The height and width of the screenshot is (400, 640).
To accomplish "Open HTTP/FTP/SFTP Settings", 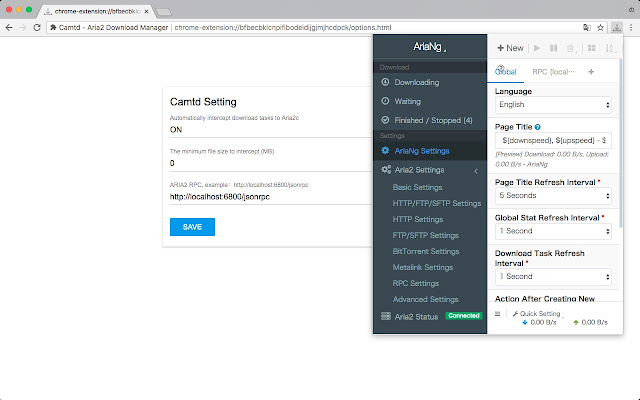I will coord(437,203).
